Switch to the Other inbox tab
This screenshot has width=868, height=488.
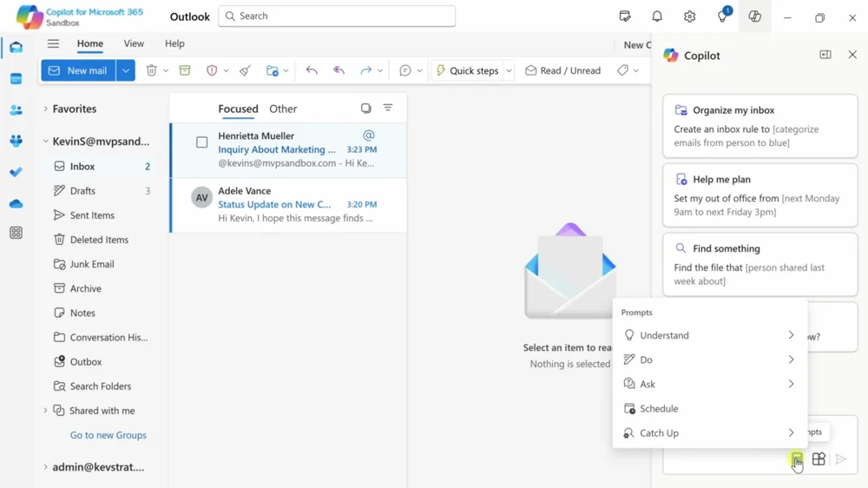tap(283, 109)
